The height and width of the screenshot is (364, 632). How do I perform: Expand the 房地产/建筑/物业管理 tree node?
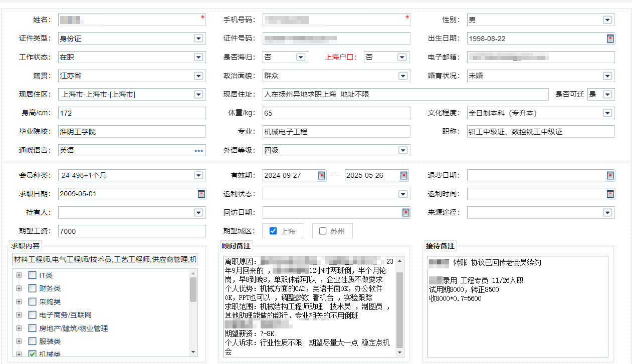click(x=19, y=328)
